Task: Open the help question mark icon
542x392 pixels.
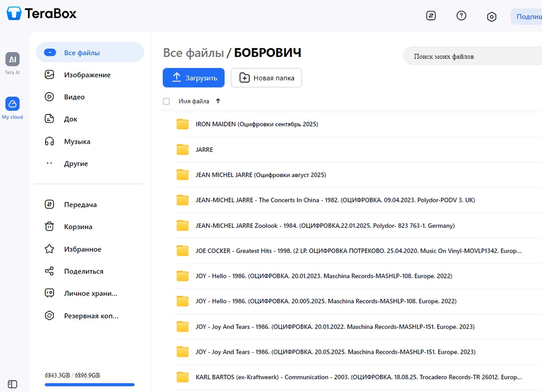Action: (461, 16)
